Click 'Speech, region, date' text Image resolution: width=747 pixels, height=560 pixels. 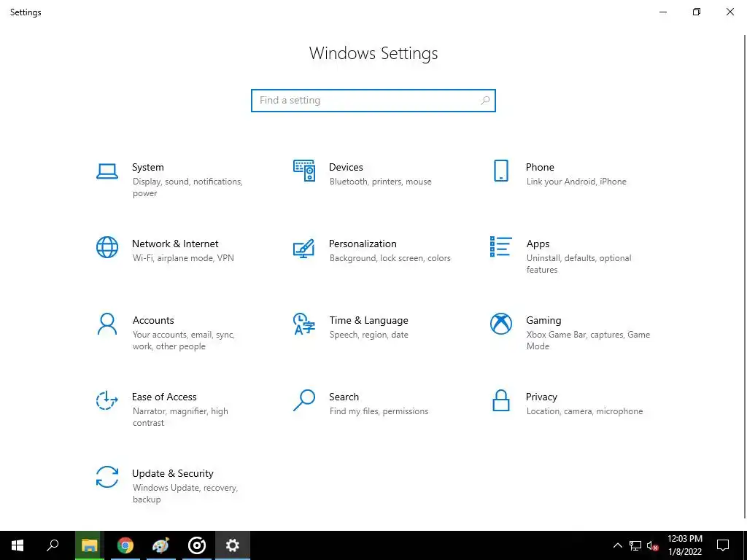(368, 335)
